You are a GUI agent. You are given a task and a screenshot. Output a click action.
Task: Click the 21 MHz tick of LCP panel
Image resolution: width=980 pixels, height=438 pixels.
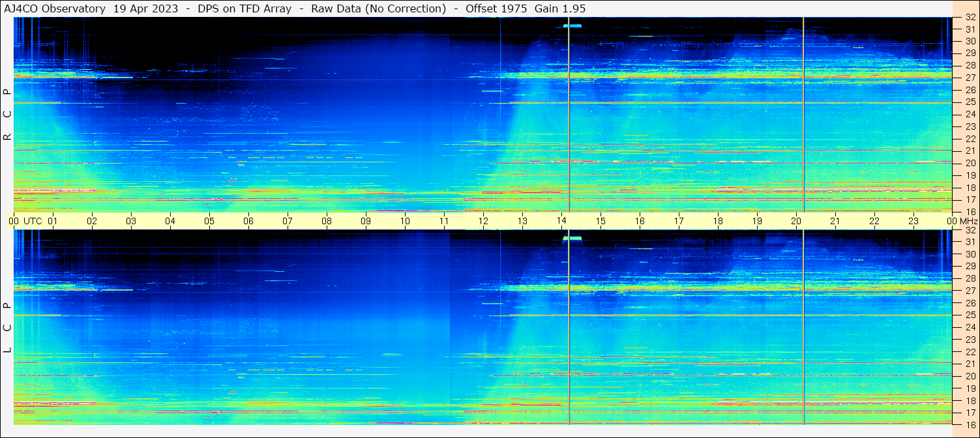[x=970, y=364]
